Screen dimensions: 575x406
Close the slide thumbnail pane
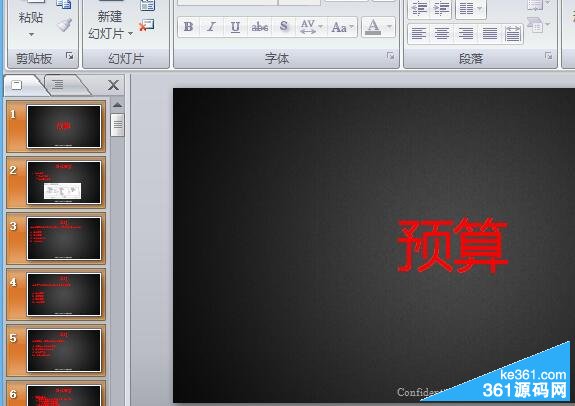tap(113, 85)
